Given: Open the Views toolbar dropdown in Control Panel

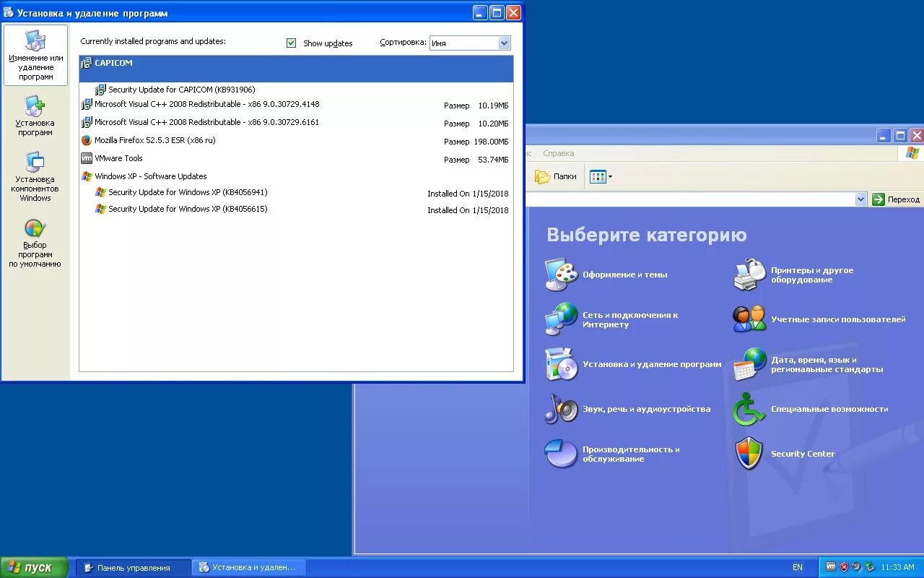Looking at the screenshot, I should point(601,176).
